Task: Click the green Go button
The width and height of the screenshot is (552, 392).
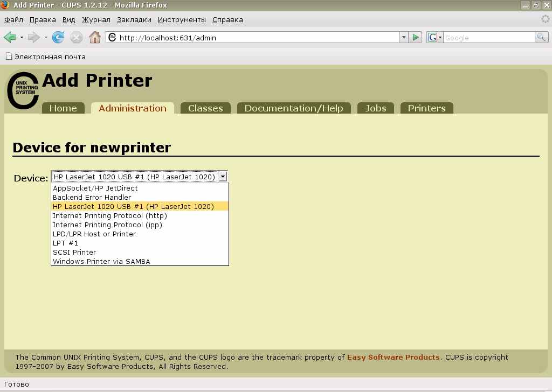Action: [x=416, y=37]
